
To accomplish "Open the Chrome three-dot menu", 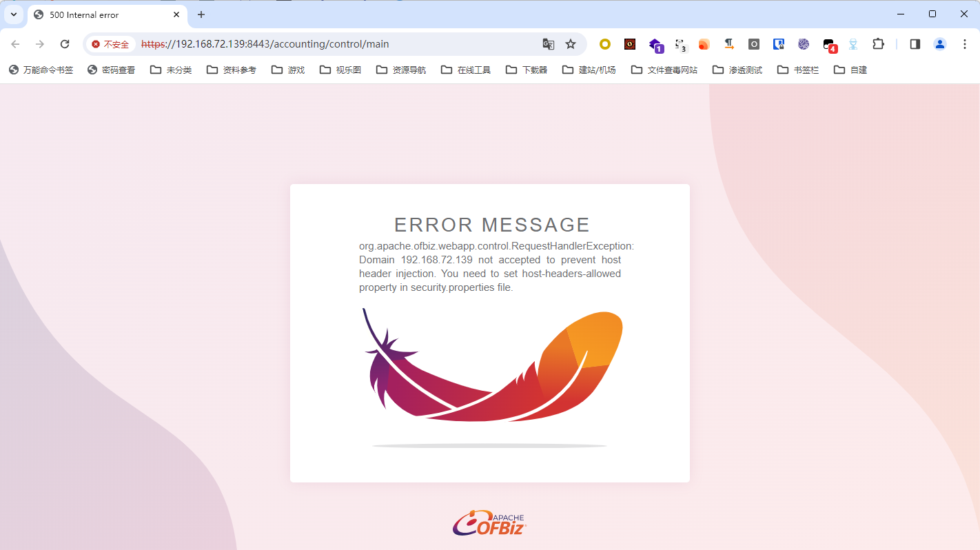I will [x=965, y=44].
